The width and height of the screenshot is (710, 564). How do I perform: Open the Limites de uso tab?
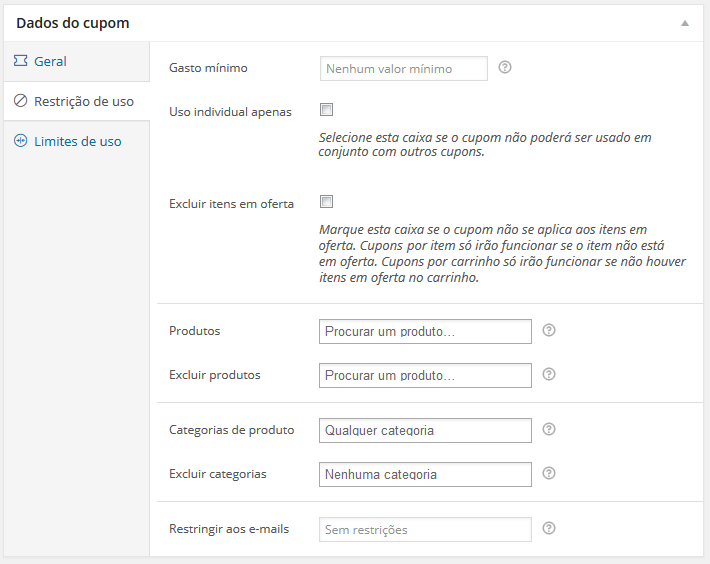pos(77,141)
